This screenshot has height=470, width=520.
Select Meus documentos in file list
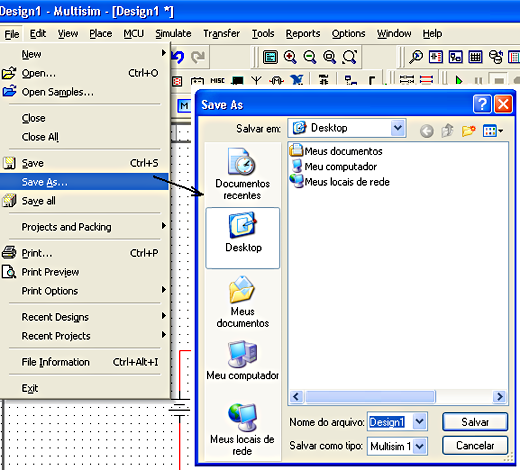[336, 151]
